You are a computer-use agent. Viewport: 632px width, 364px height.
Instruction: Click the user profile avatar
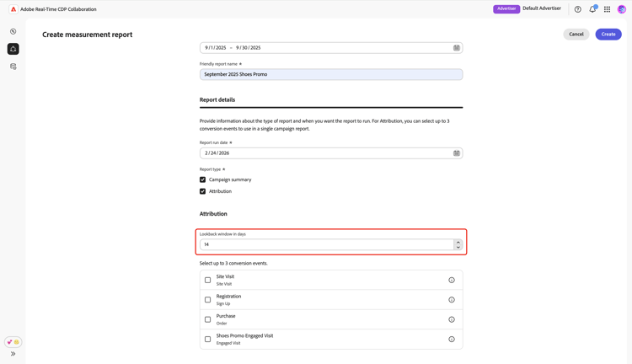[622, 9]
